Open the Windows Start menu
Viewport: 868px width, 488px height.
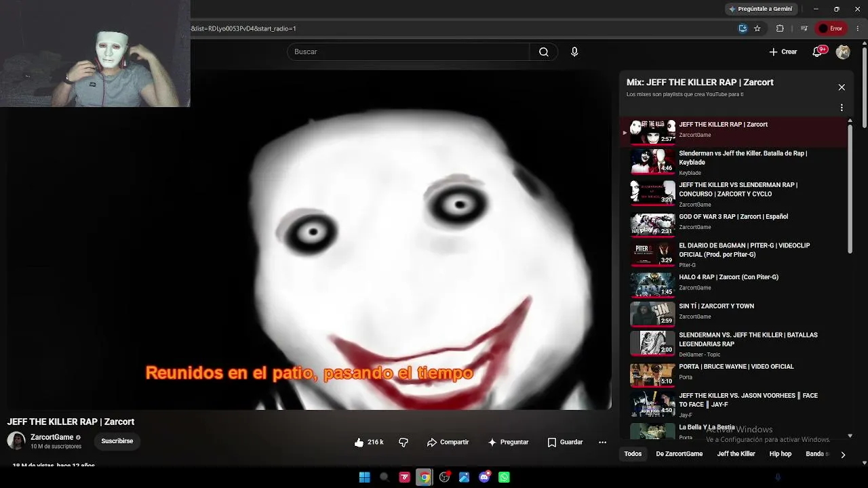[364, 477]
